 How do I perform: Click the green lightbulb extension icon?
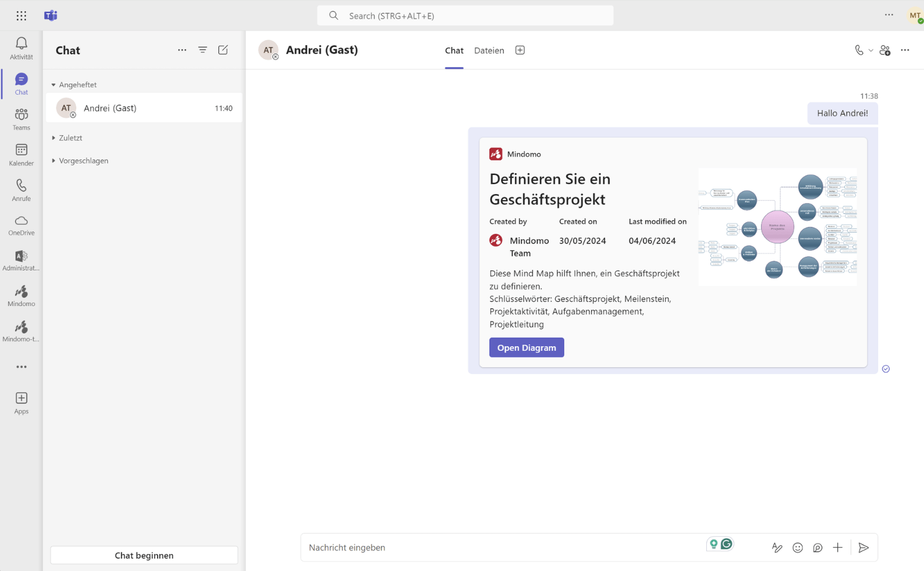click(x=713, y=544)
